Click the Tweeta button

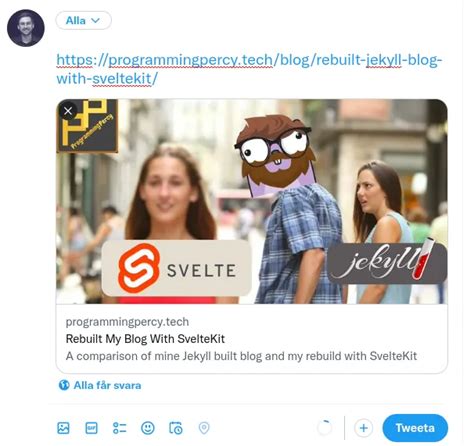[x=415, y=428]
